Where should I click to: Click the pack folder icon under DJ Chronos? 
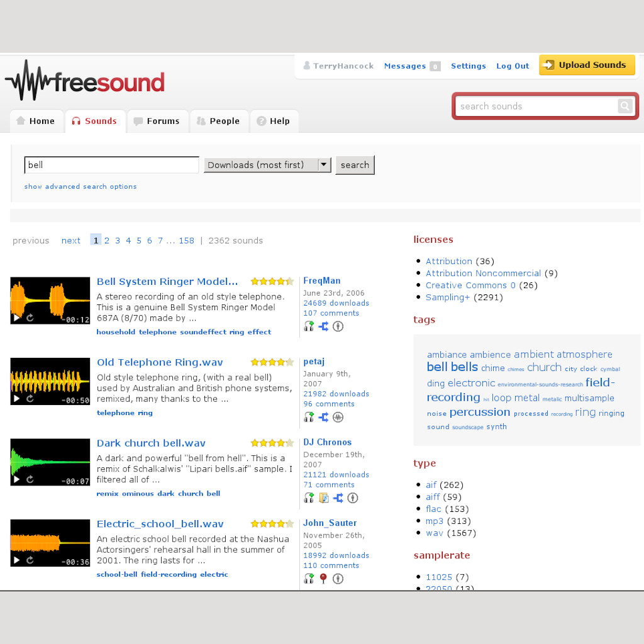point(323,498)
